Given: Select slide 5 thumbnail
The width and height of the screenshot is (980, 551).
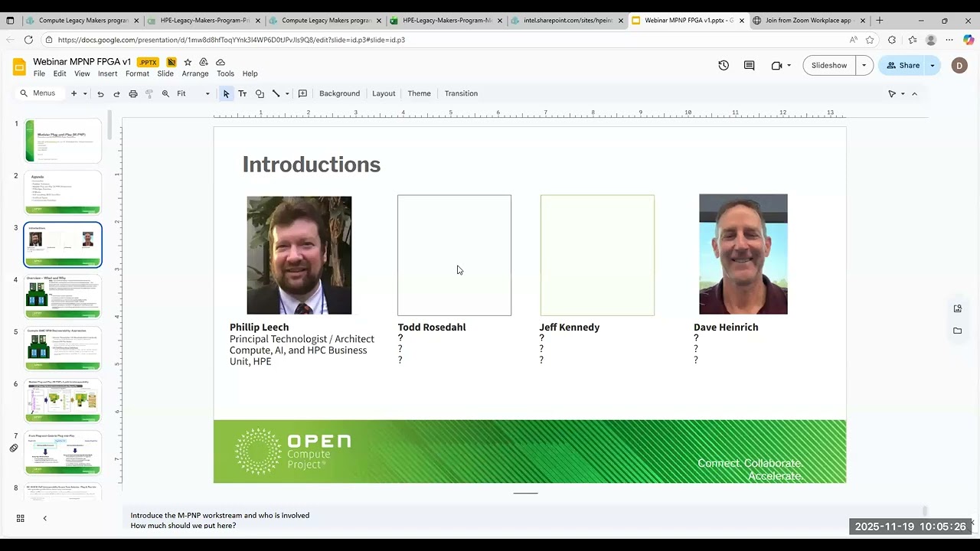Looking at the screenshot, I should click(x=63, y=348).
